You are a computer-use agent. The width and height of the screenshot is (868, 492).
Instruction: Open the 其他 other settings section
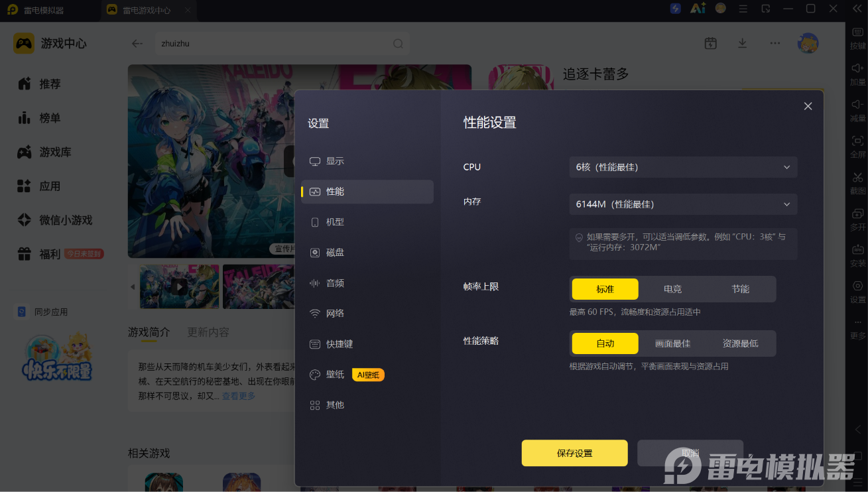coord(367,405)
